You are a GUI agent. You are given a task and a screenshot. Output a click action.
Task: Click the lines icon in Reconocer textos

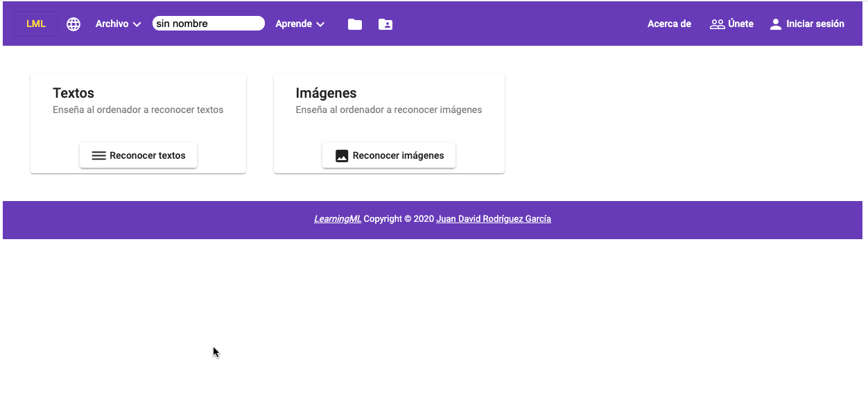tap(99, 156)
